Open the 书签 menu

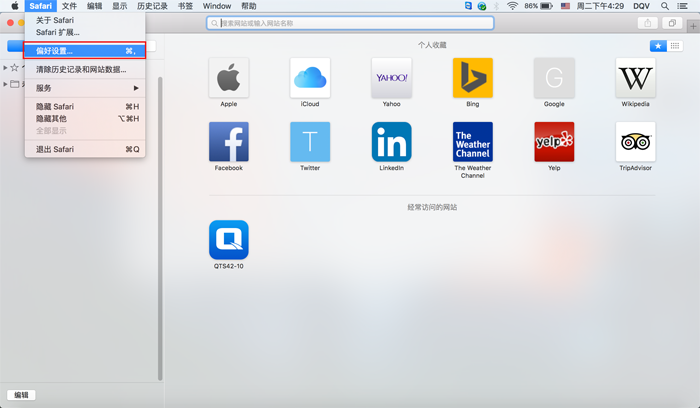185,6
